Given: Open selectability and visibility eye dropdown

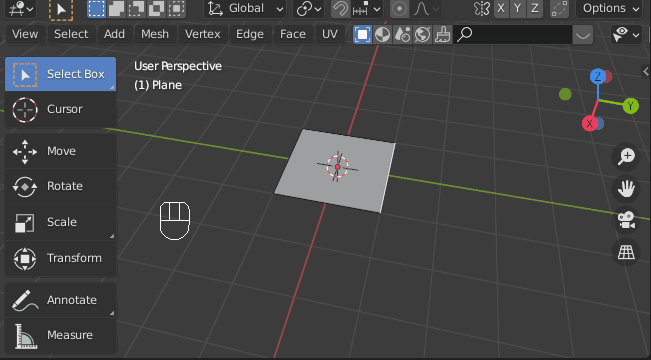Looking at the screenshot, I should [x=626, y=34].
